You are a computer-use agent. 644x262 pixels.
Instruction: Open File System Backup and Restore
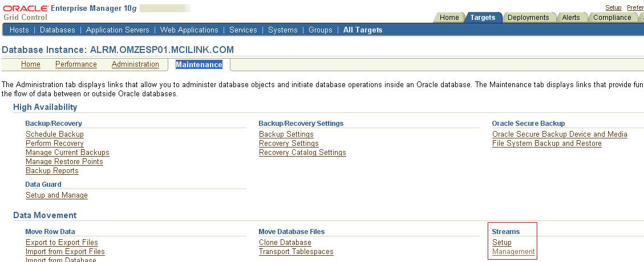(x=547, y=143)
